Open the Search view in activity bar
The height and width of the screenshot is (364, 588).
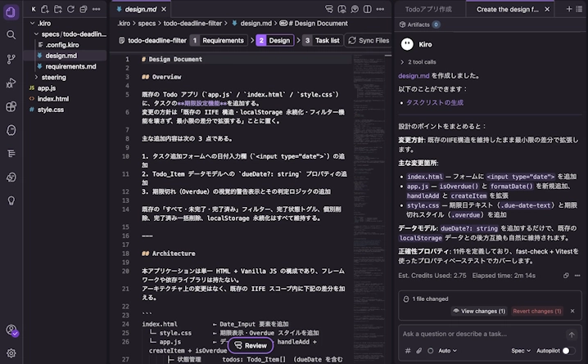(11, 35)
